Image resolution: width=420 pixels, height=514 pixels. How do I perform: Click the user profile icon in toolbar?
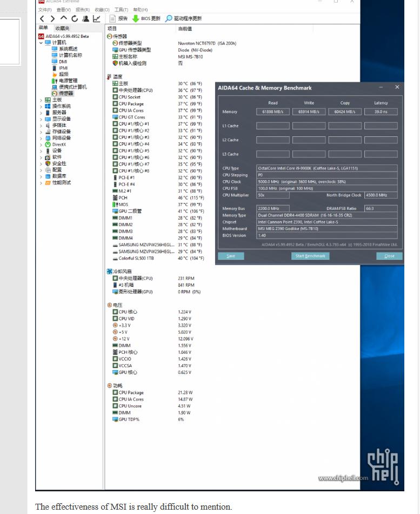(x=86, y=19)
